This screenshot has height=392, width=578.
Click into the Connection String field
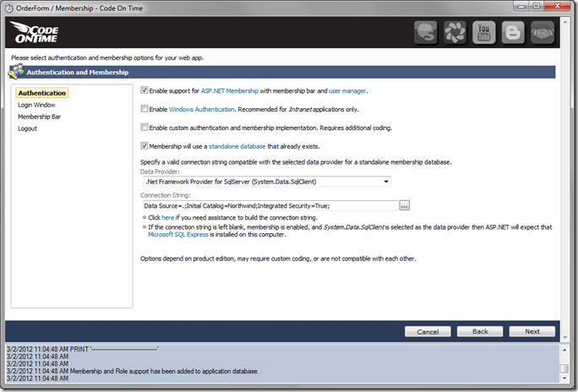pyautogui.click(x=270, y=205)
